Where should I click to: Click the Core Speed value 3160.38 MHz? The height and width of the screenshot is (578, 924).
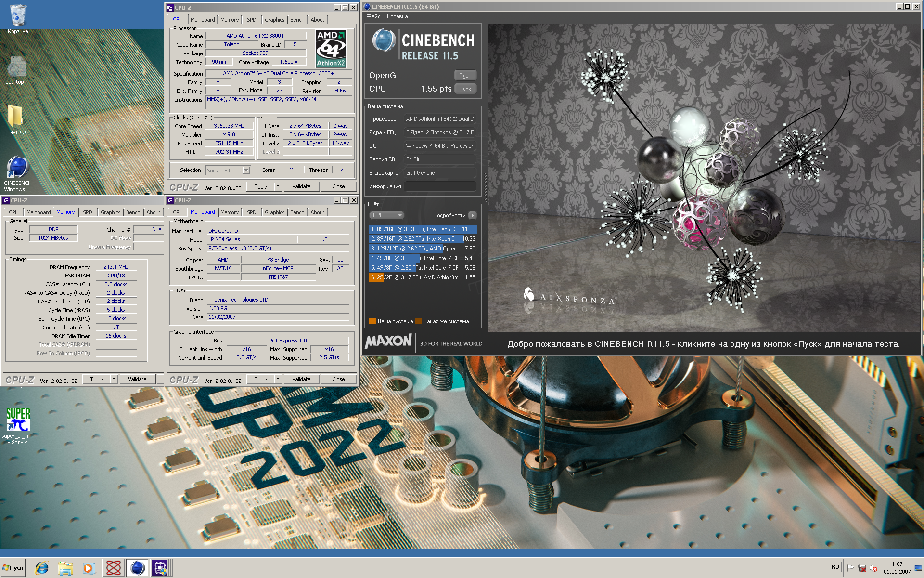click(x=229, y=126)
